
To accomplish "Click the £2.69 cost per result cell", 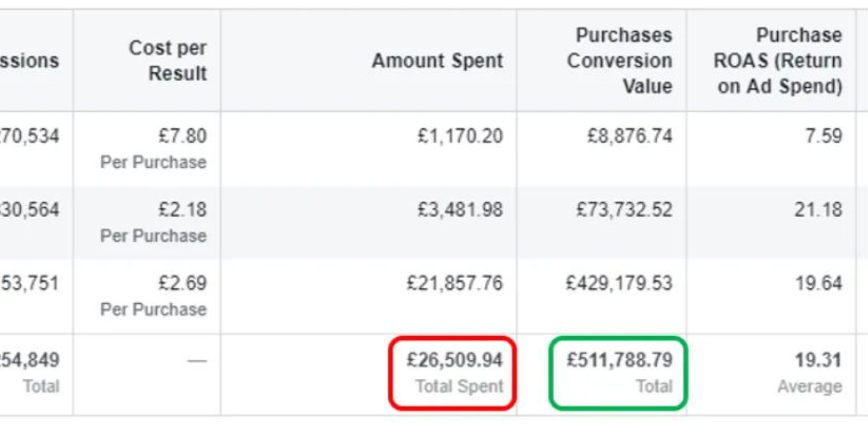I will (182, 283).
